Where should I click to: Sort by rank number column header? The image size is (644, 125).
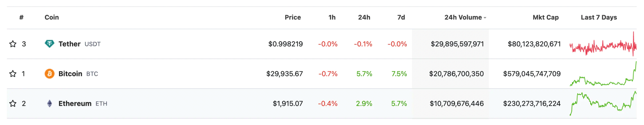tap(21, 17)
